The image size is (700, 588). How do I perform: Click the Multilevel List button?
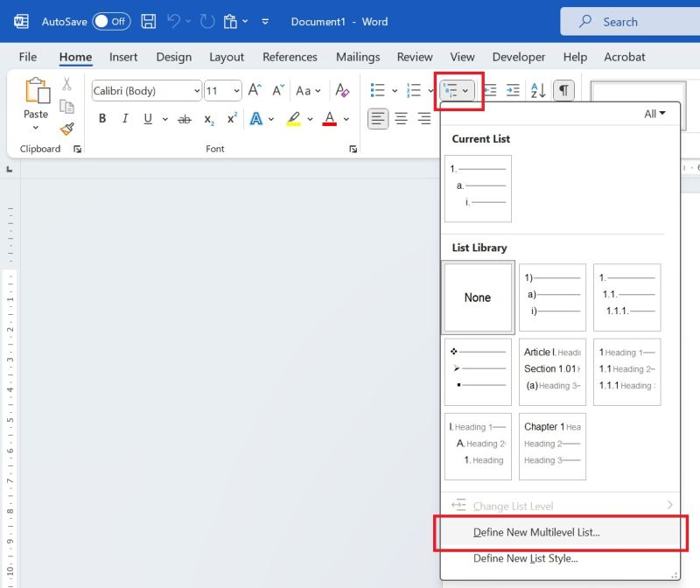coord(457,91)
